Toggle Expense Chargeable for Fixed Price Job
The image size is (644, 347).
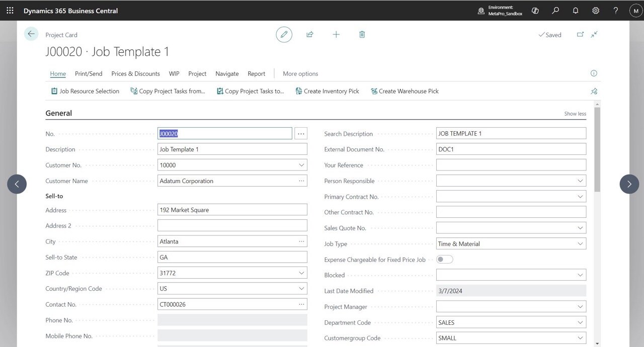[x=444, y=259]
